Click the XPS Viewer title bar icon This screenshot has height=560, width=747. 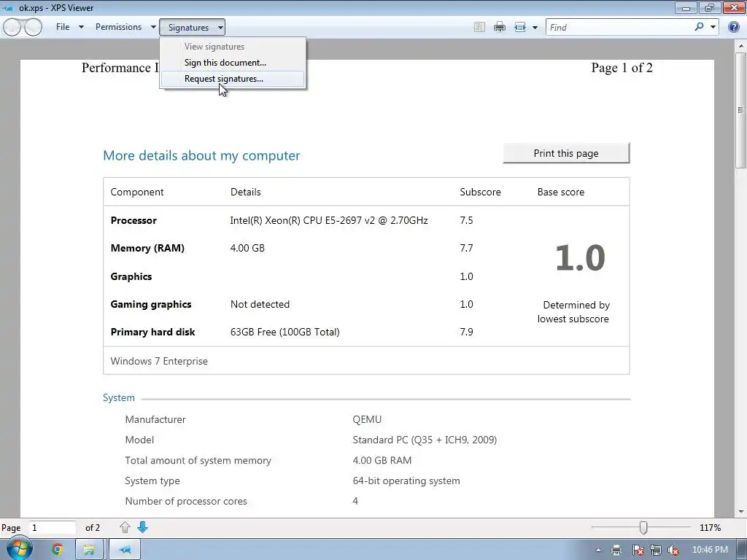[x=7, y=7]
